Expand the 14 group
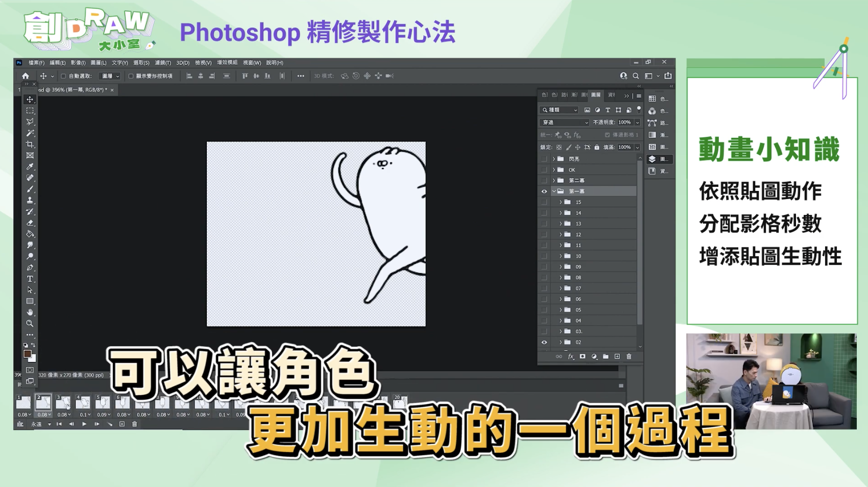The image size is (868, 487). tap(561, 213)
